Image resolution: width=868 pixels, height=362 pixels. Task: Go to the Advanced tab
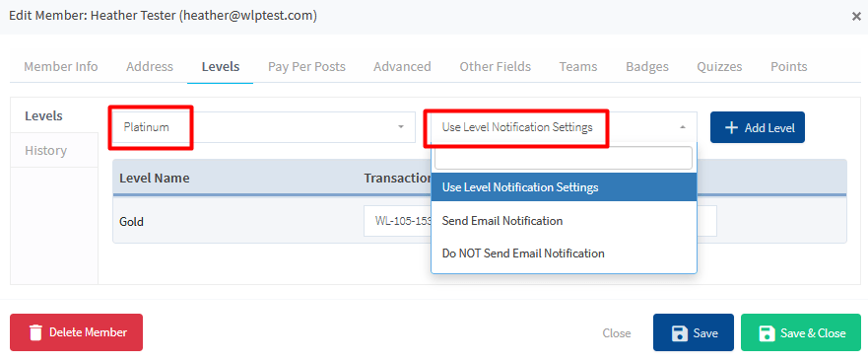(402, 66)
